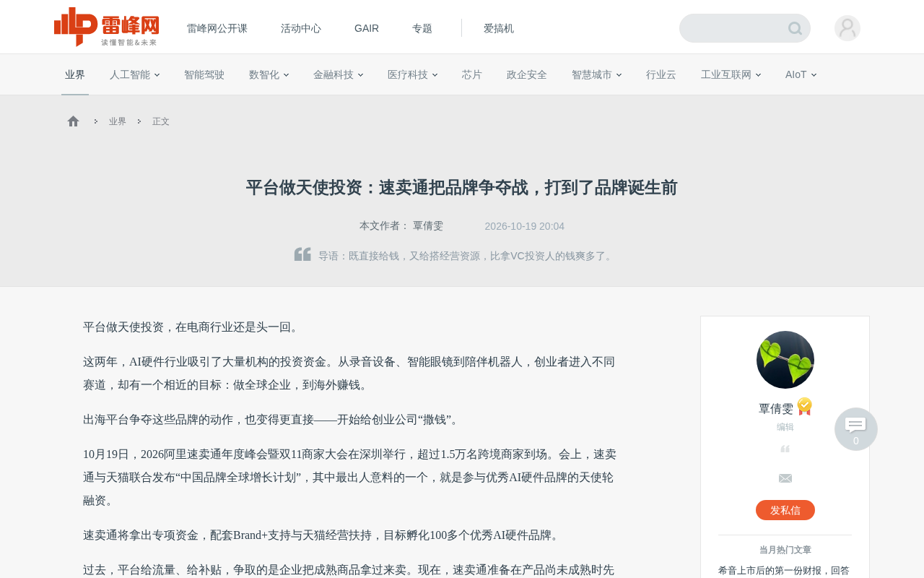Image resolution: width=924 pixels, height=578 pixels.
Task: Open the GAIR link
Action: [x=367, y=28]
